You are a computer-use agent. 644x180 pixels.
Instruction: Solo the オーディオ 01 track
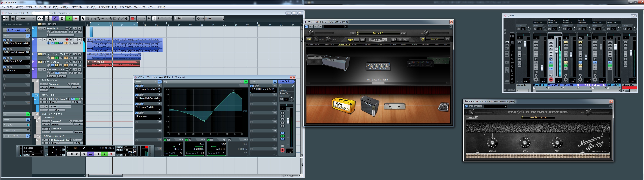44,39
